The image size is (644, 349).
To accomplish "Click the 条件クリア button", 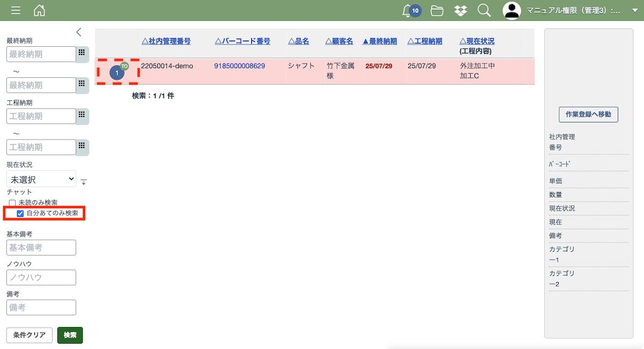I will [30, 335].
